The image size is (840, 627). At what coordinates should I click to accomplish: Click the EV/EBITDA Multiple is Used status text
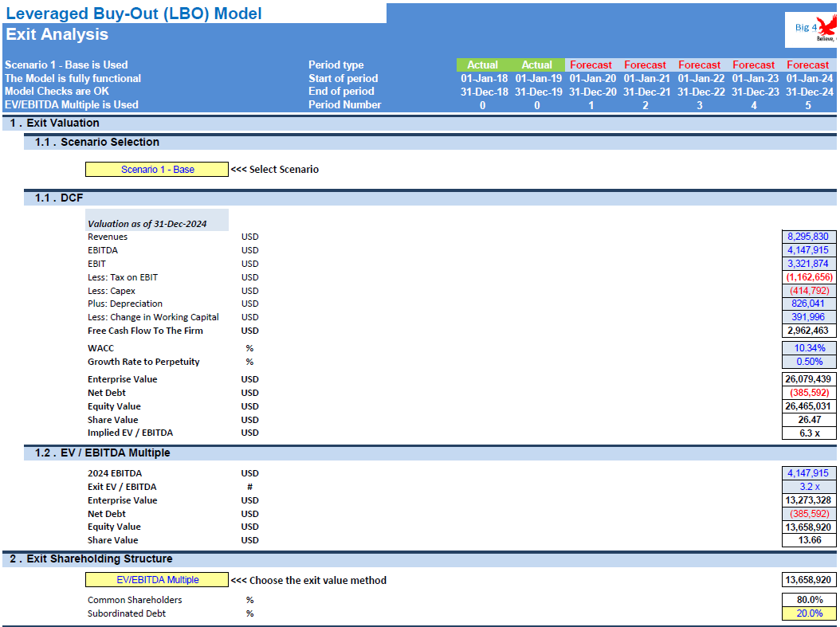click(x=72, y=105)
